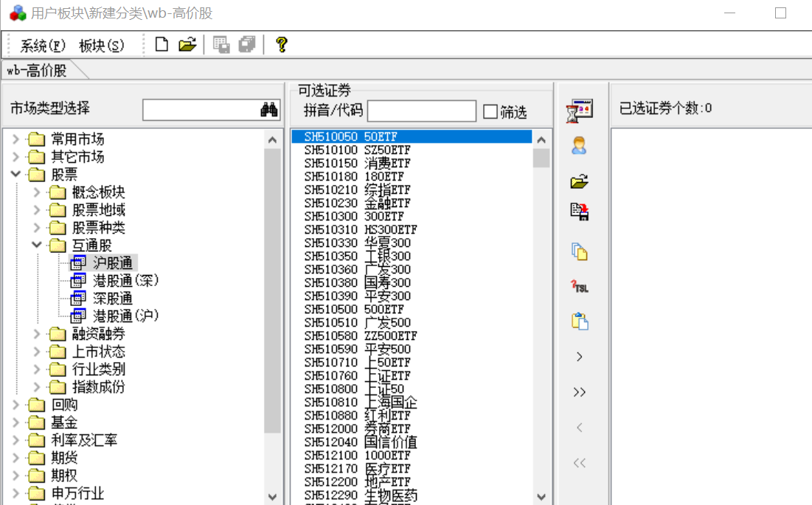Click the open folder icon in middle column

(579, 181)
